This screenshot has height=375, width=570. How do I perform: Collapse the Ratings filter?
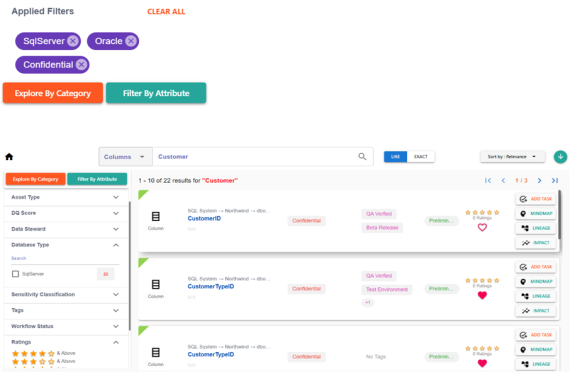click(x=65, y=342)
